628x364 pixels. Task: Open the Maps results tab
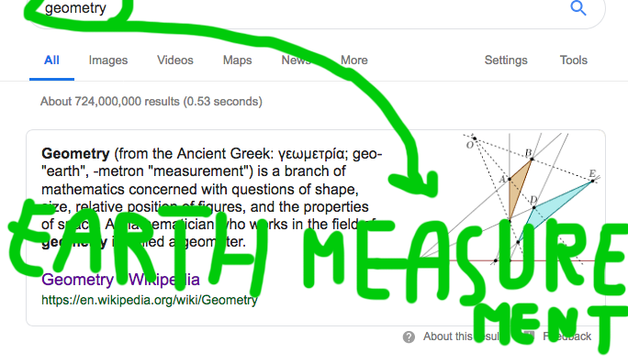[237, 60]
